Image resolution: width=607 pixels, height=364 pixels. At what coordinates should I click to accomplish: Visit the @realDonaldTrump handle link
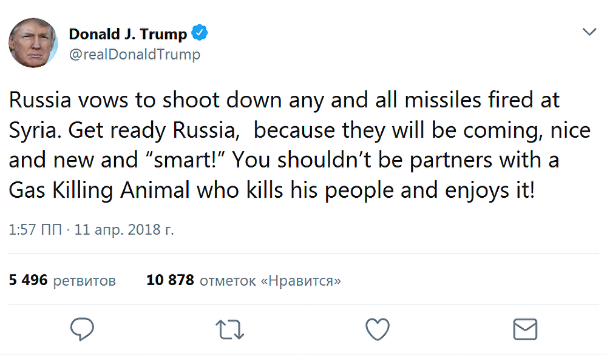coord(134,55)
